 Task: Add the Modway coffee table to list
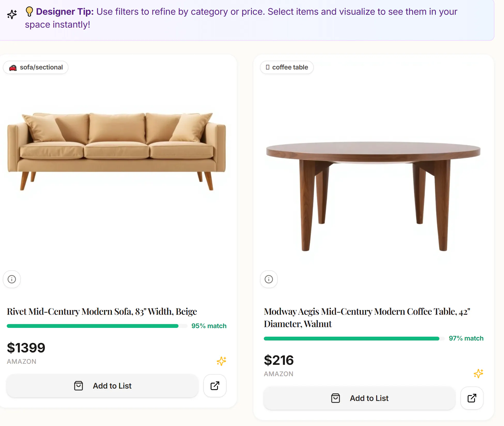point(360,398)
